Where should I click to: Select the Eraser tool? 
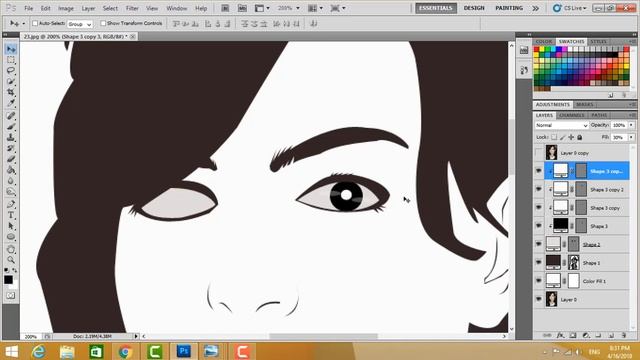[x=11, y=159]
